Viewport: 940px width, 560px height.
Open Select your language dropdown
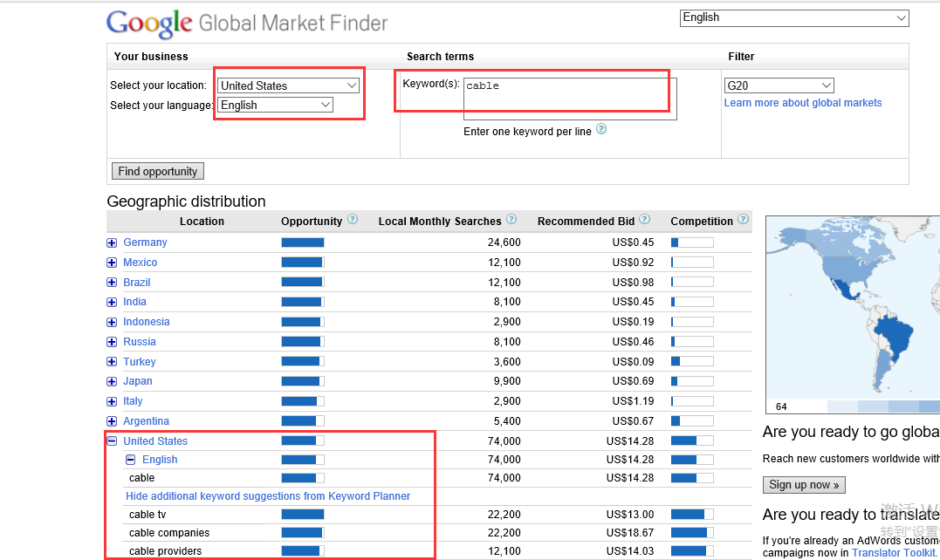[275, 105]
